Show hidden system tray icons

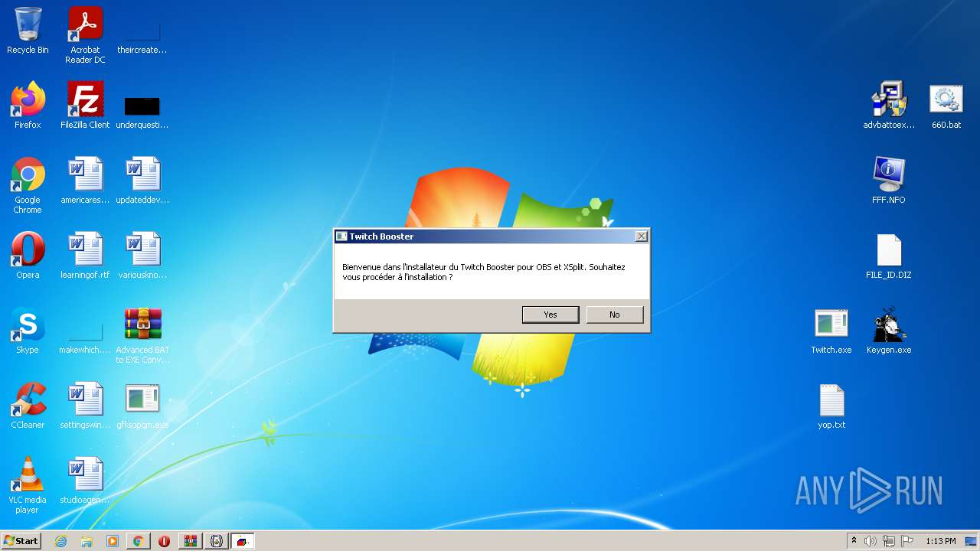click(x=854, y=541)
